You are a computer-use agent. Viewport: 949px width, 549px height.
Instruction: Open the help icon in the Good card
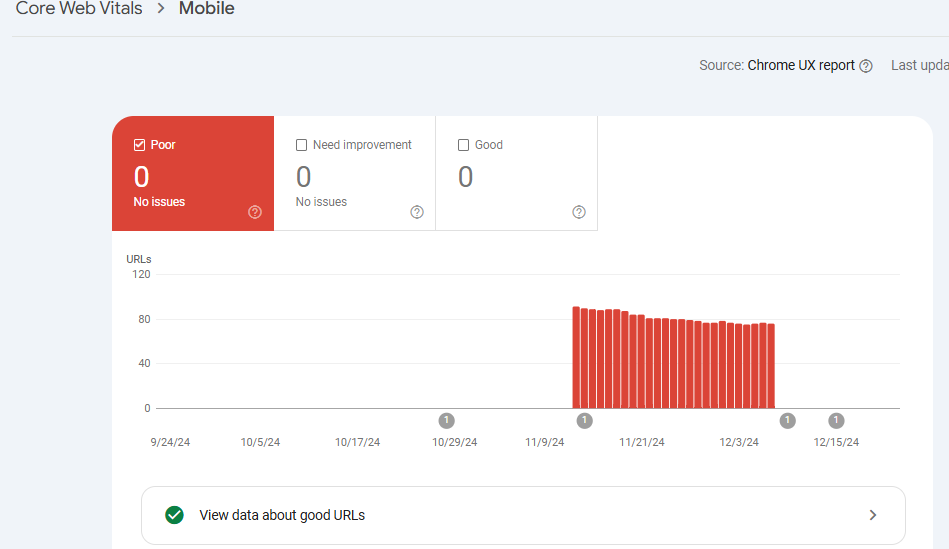579,212
